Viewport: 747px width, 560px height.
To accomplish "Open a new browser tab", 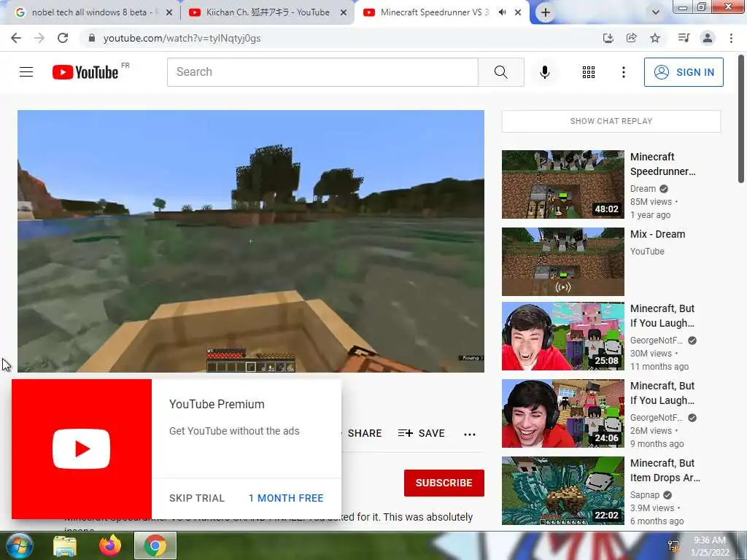I will (x=546, y=12).
